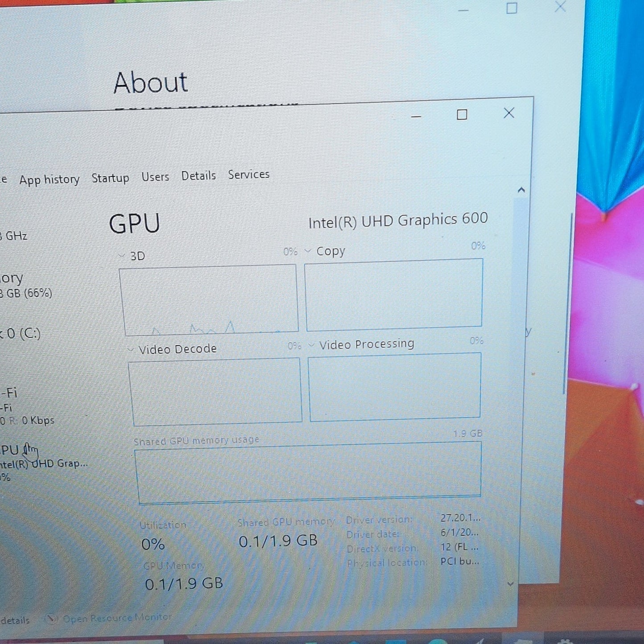
Task: Minimize the Task Manager window
Action: tap(416, 116)
